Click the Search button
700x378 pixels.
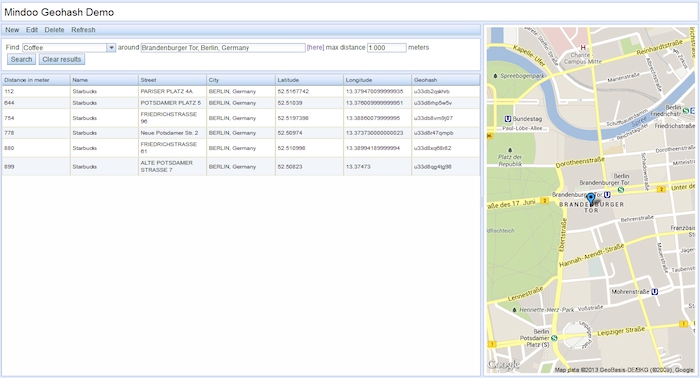coord(21,59)
